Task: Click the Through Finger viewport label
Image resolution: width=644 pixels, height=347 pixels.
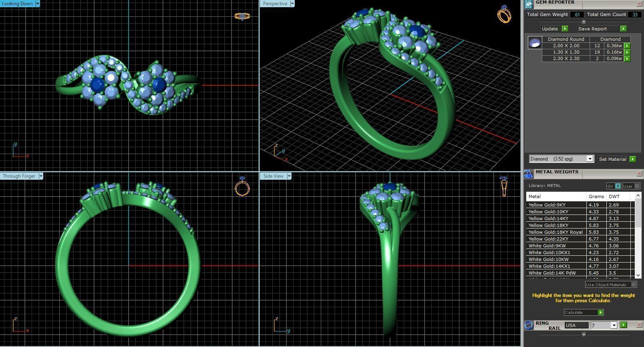Action: 19,176
